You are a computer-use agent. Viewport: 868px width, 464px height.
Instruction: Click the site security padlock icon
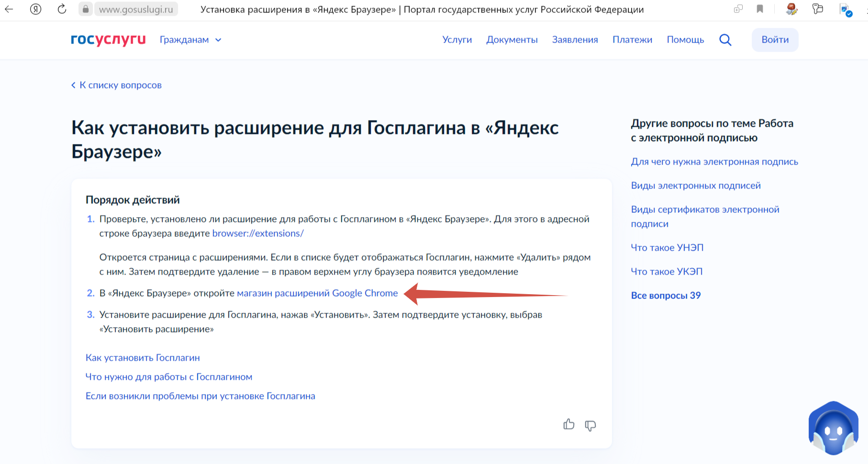[86, 9]
